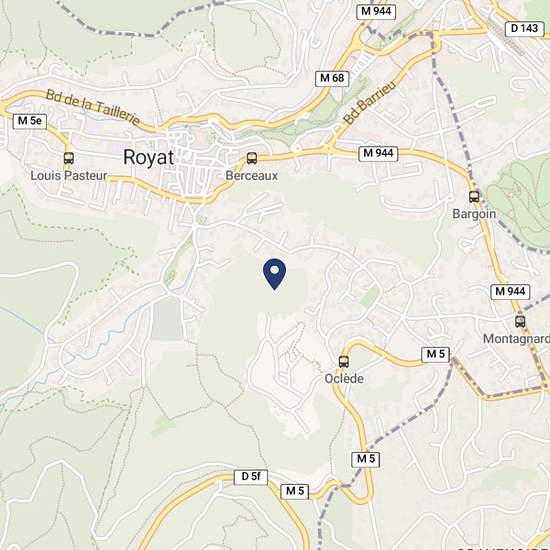Click the M 5 shield beside D 5f
Screen dimensions: 550x550
(295, 491)
